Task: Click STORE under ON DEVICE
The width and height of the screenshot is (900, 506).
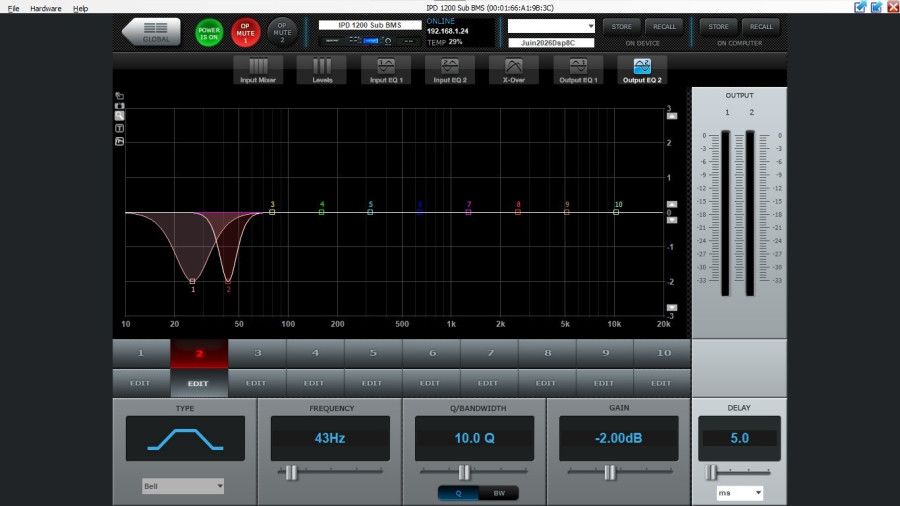Action: (x=621, y=26)
